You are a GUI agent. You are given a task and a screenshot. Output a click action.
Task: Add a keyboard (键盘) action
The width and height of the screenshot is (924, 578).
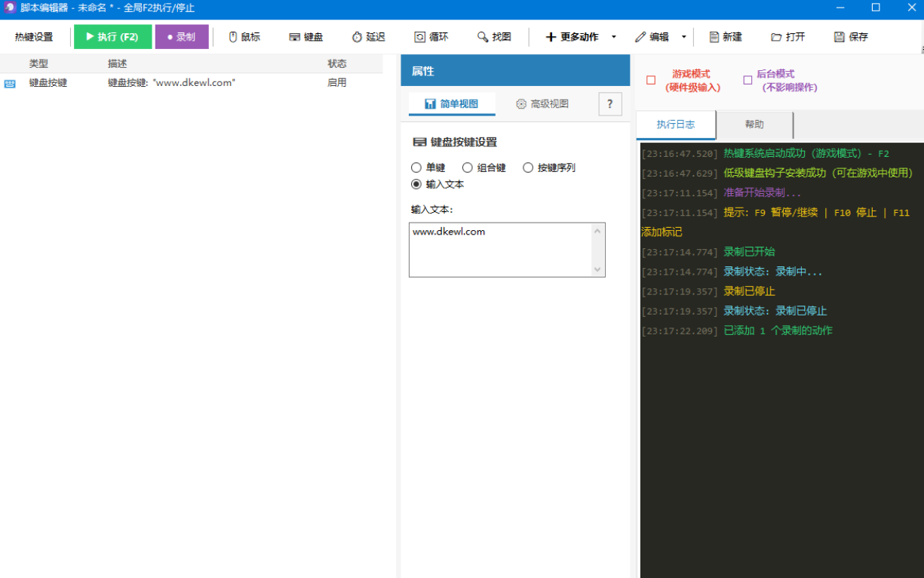305,37
